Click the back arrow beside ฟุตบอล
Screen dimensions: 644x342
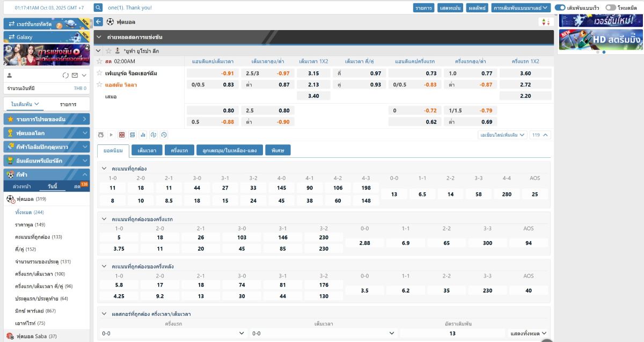point(98,22)
